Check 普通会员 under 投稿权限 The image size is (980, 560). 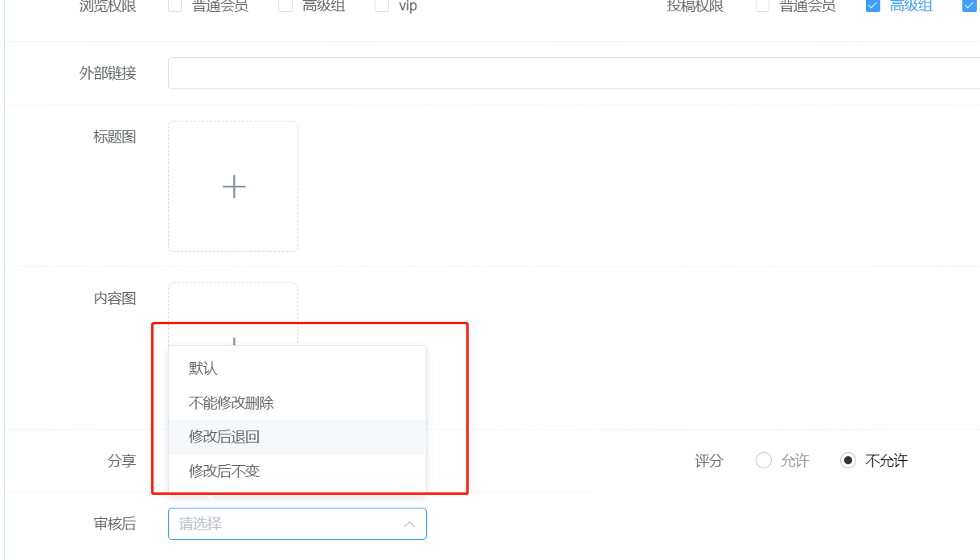tap(763, 6)
